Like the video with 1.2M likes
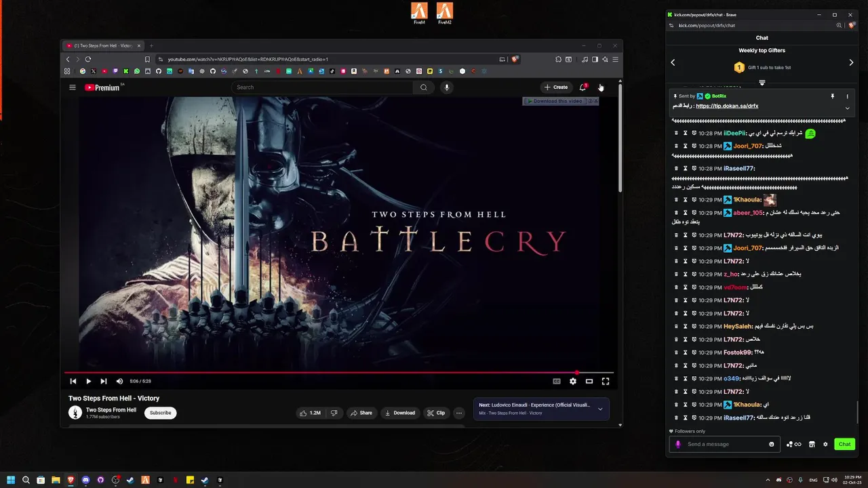 click(310, 413)
